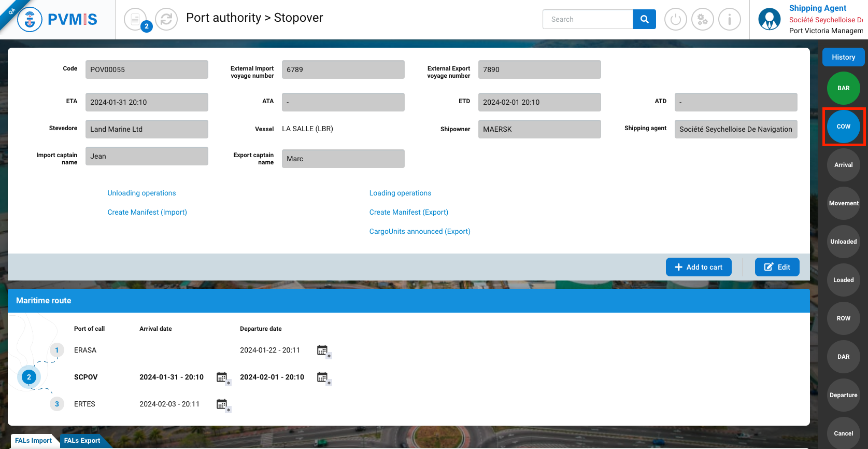
Task: Select the COW status circle
Action: tap(843, 127)
